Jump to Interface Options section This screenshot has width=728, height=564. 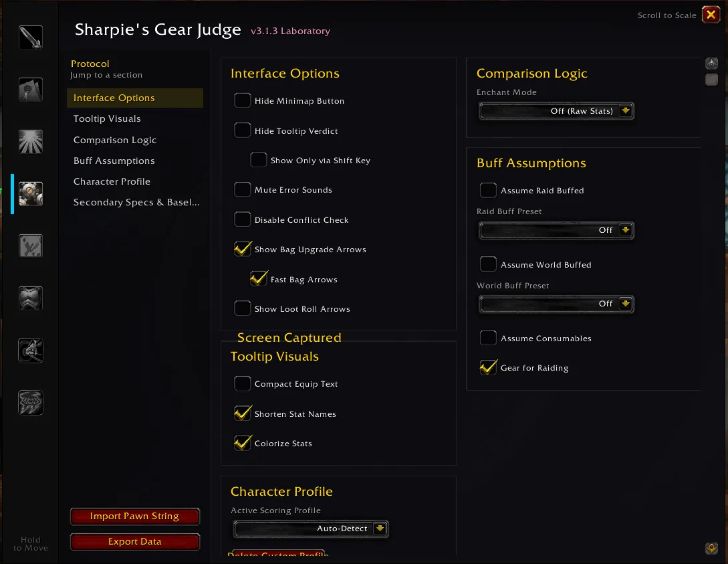[134, 98]
